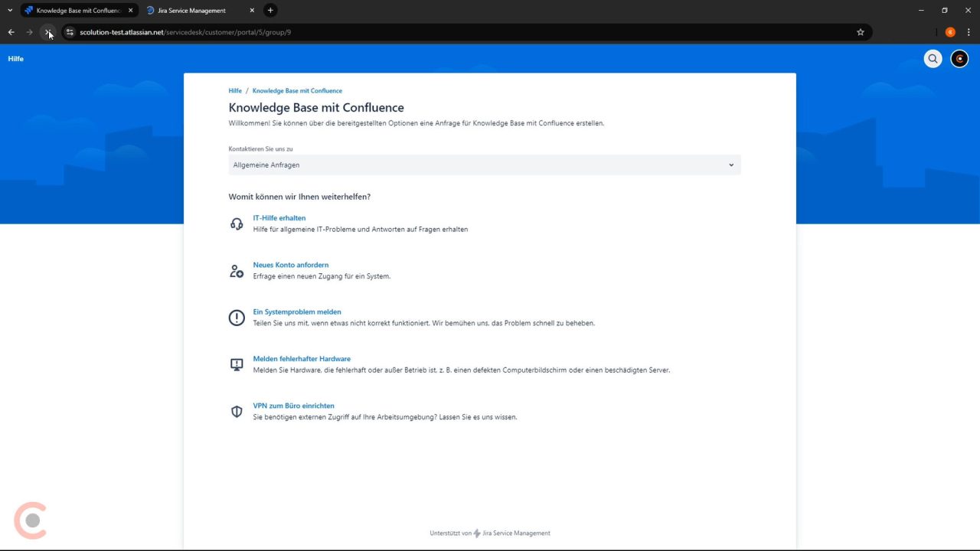Click the text 'Erfrage einen neuen Zugang für ein System.'
This screenshot has width=980, height=551.
(x=322, y=276)
